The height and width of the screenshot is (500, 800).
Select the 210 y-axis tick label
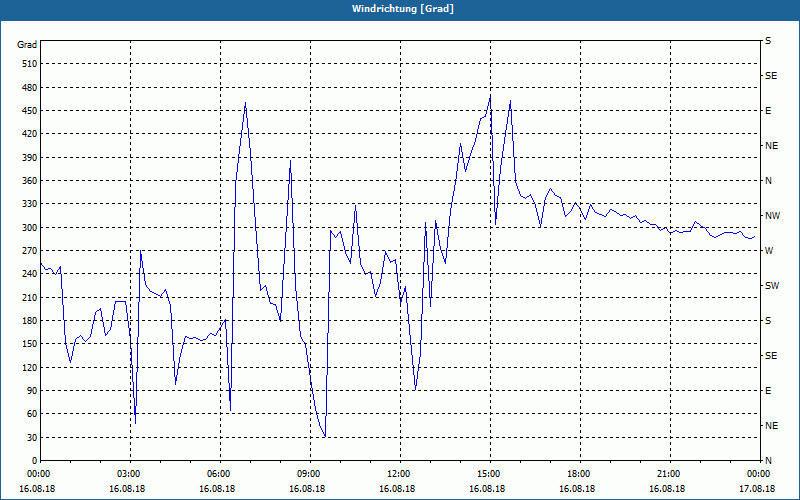click(x=31, y=297)
